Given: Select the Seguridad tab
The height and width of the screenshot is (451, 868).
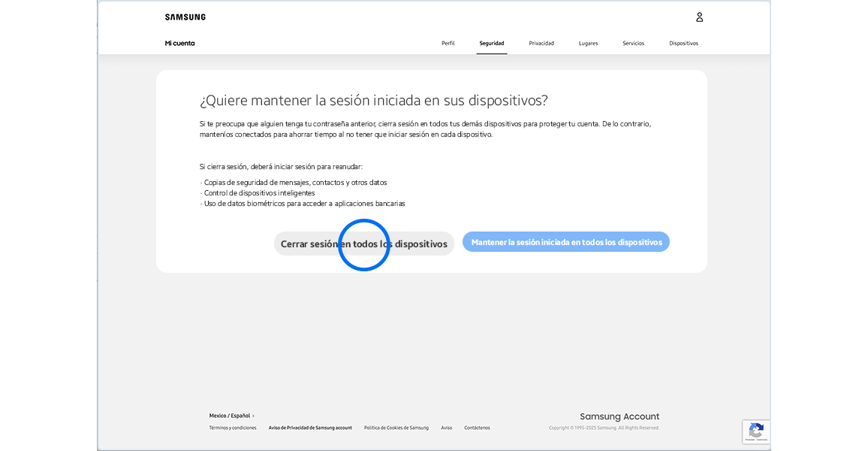Looking at the screenshot, I should click(492, 43).
